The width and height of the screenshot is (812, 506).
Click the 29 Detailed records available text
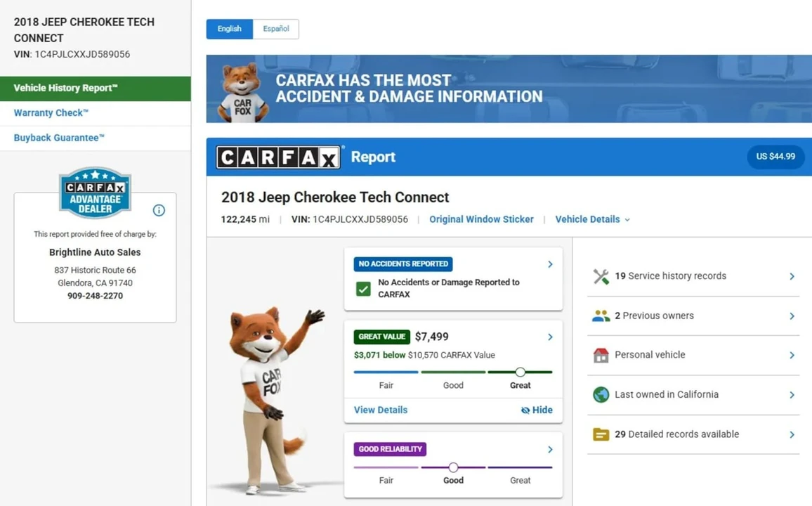pyautogui.click(x=677, y=434)
